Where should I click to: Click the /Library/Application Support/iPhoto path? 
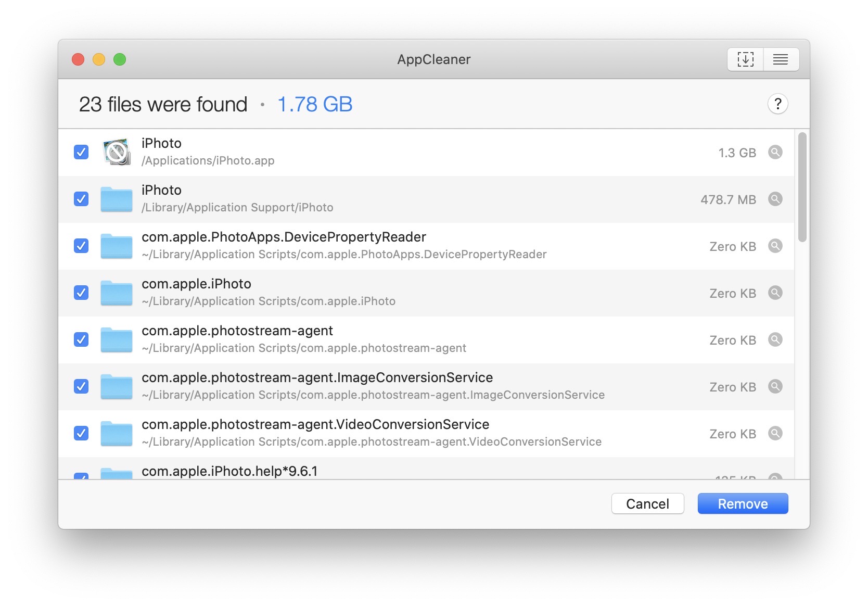(237, 207)
